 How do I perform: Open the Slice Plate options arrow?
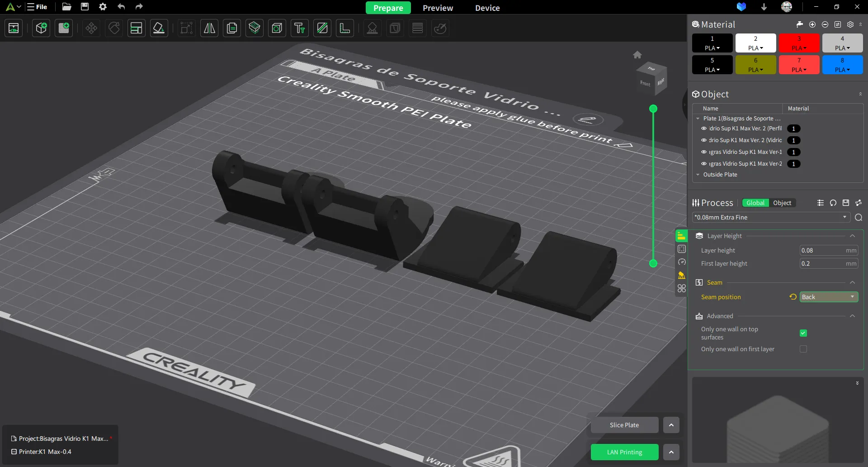point(671,425)
